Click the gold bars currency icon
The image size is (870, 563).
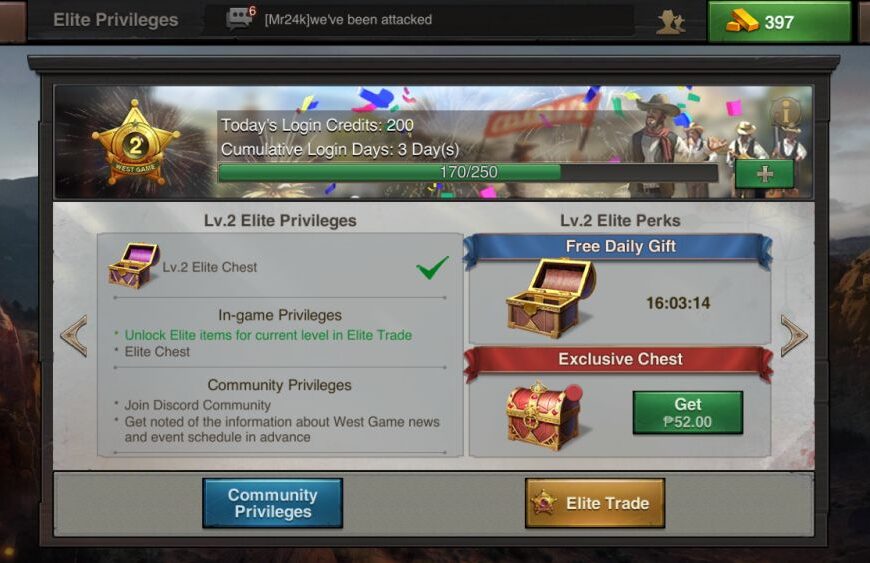coord(742,22)
